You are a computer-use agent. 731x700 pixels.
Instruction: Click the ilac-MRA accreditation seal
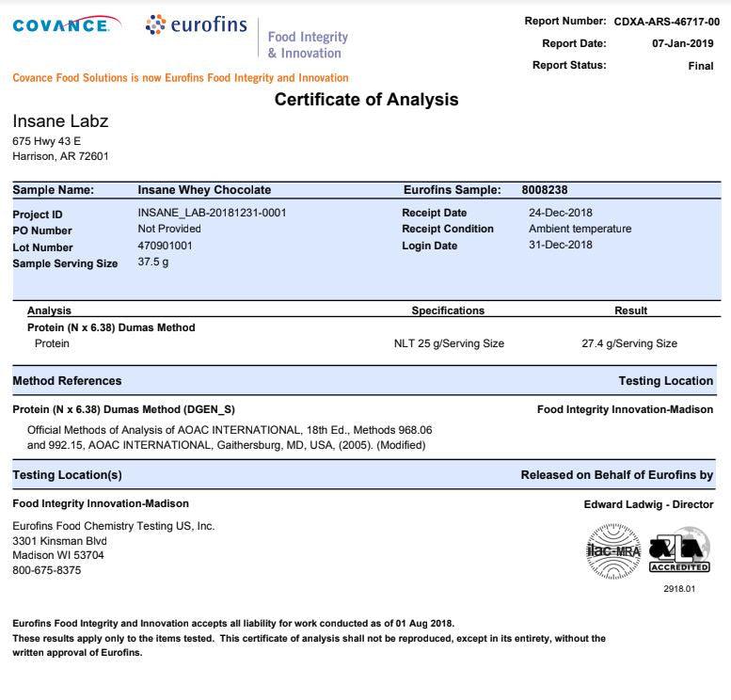pyautogui.click(x=613, y=549)
